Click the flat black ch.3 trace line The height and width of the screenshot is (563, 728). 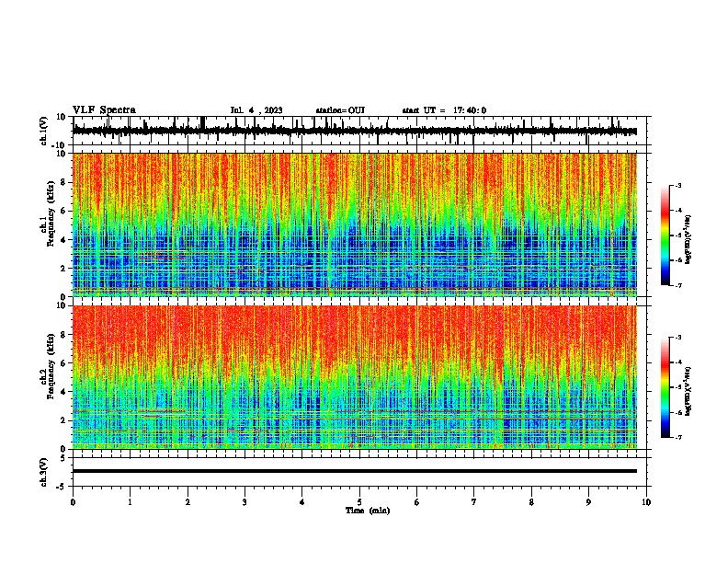point(355,471)
